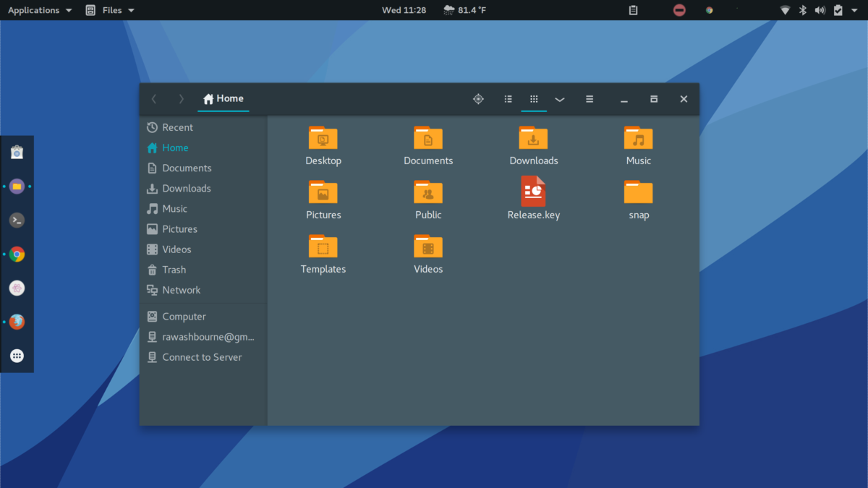Open Computer from the sidebar
The image size is (868, 488).
tap(203, 317)
